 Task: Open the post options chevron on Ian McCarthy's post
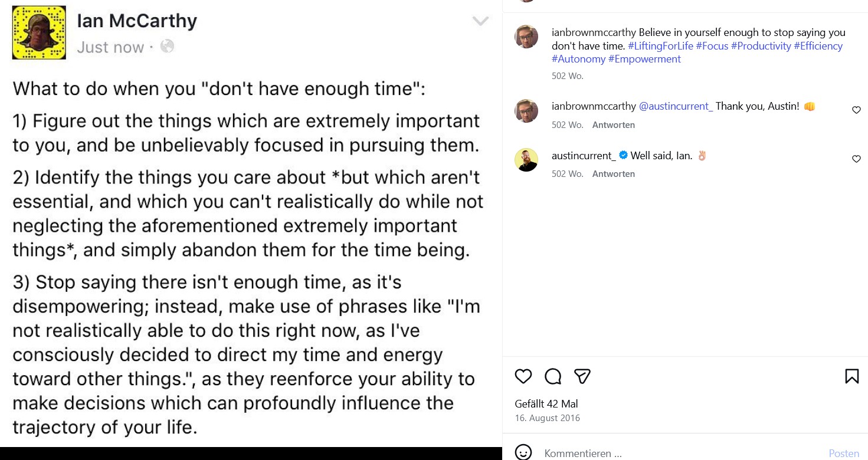point(481,19)
